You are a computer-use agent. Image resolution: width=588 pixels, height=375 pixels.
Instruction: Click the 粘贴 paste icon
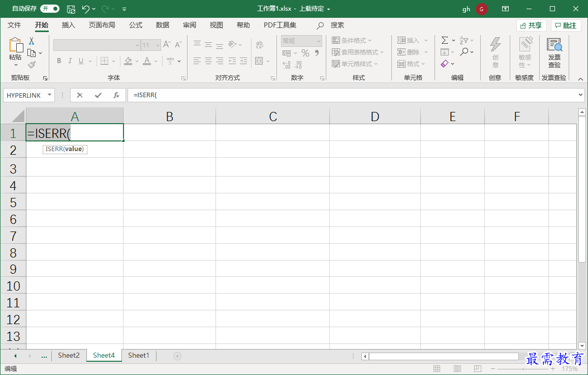pyautogui.click(x=16, y=45)
